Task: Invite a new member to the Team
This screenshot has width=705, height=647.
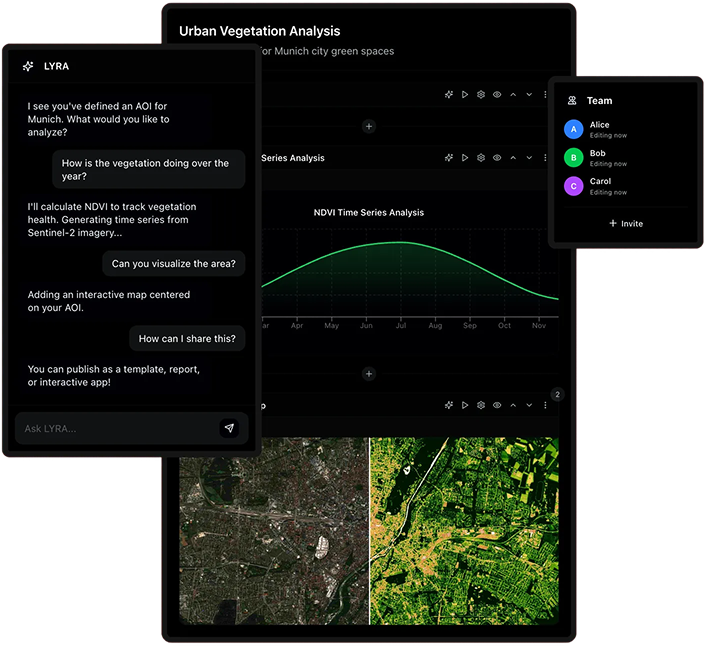Action: [626, 224]
